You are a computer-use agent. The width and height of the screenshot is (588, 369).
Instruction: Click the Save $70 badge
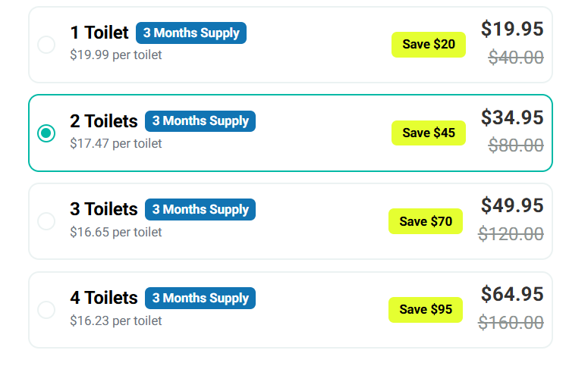click(426, 221)
